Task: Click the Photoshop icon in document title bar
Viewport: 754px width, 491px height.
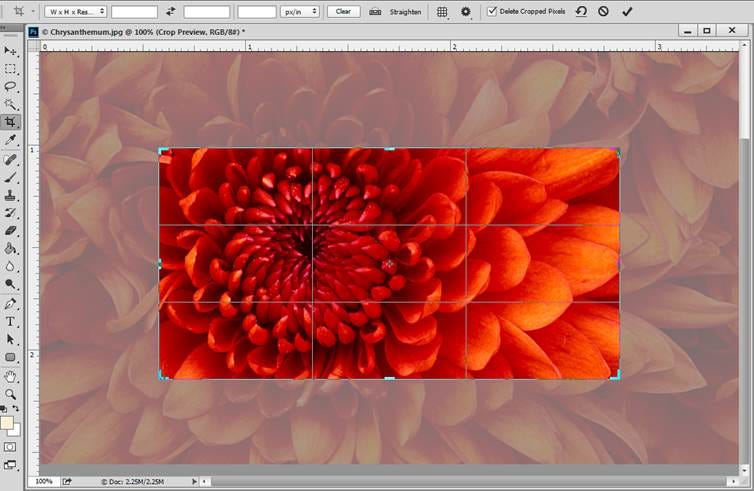Action: [33, 32]
